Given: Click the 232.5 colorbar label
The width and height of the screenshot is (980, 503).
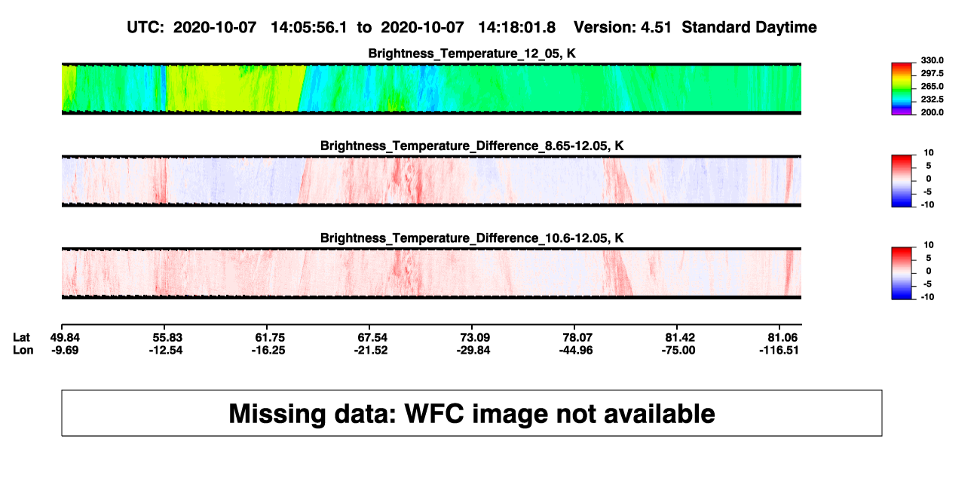Looking at the screenshot, I should [932, 99].
